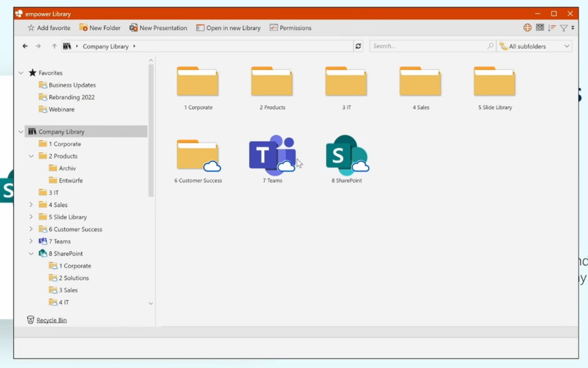Click the globe icon at top right
The width and height of the screenshot is (588, 368).
click(x=527, y=28)
